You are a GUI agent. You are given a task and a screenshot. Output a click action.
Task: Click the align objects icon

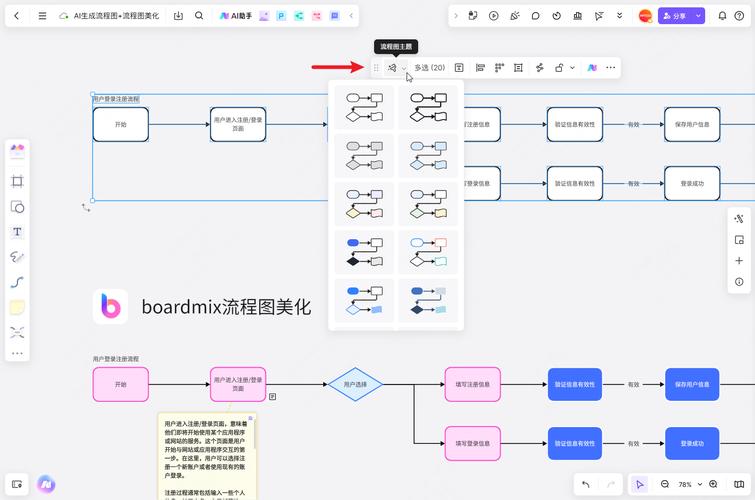480,68
